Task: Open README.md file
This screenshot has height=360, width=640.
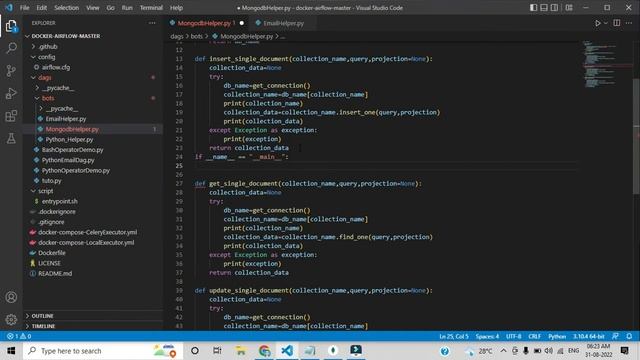Action: pos(55,273)
